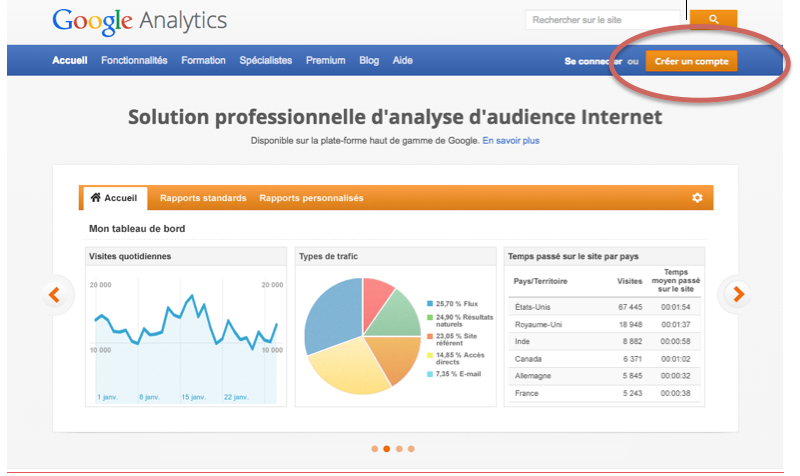This screenshot has width=800, height=476.
Task: Open the dashboard settings gear icon
Action: click(x=697, y=197)
